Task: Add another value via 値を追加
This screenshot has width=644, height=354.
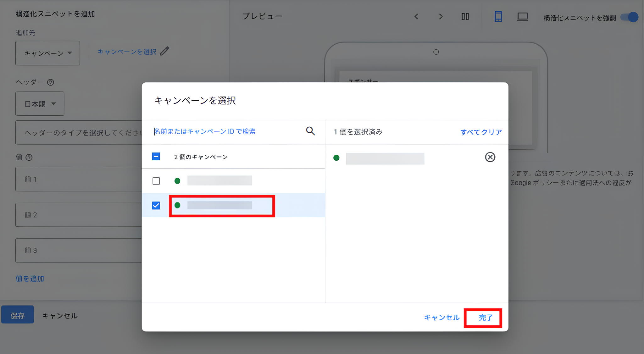Action: coord(30,279)
